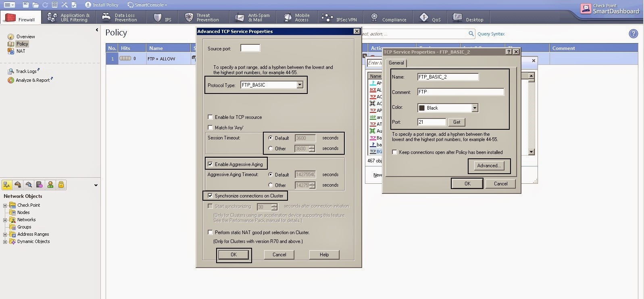Expand the Check Point tree node
The height and width of the screenshot is (299, 644).
[5, 206]
